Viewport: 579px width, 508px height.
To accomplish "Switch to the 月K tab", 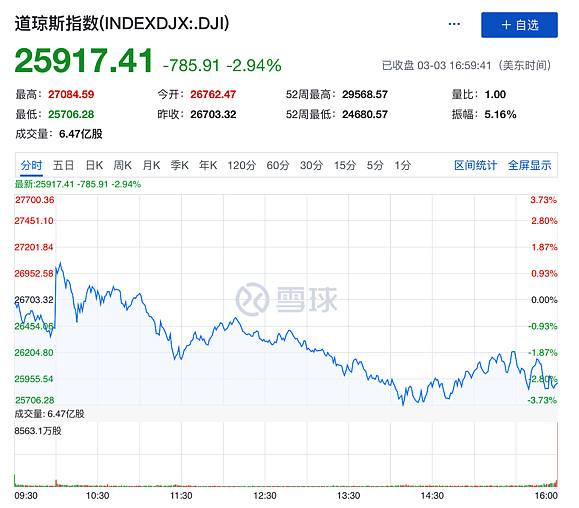I will [151, 165].
